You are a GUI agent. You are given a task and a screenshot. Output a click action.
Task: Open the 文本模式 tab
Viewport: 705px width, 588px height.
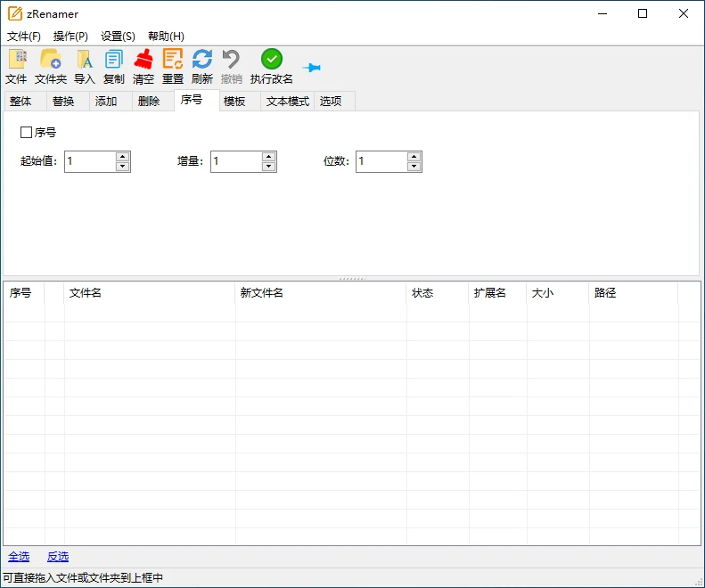click(x=287, y=102)
